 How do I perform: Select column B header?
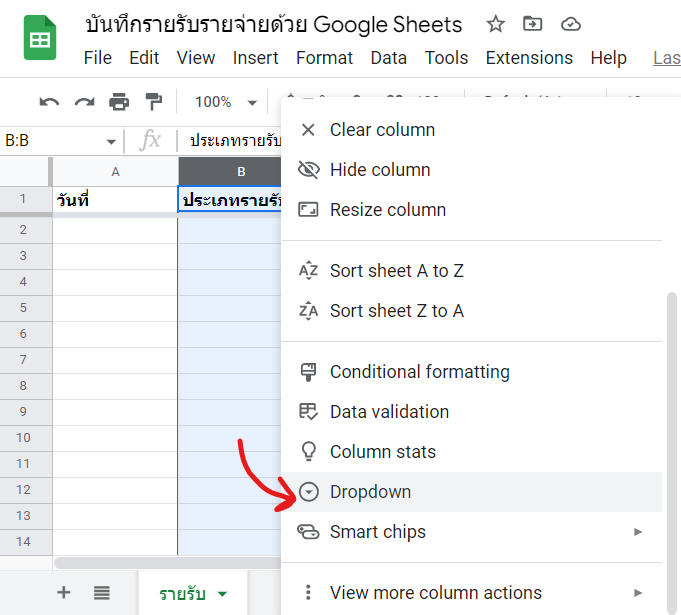[230, 172]
